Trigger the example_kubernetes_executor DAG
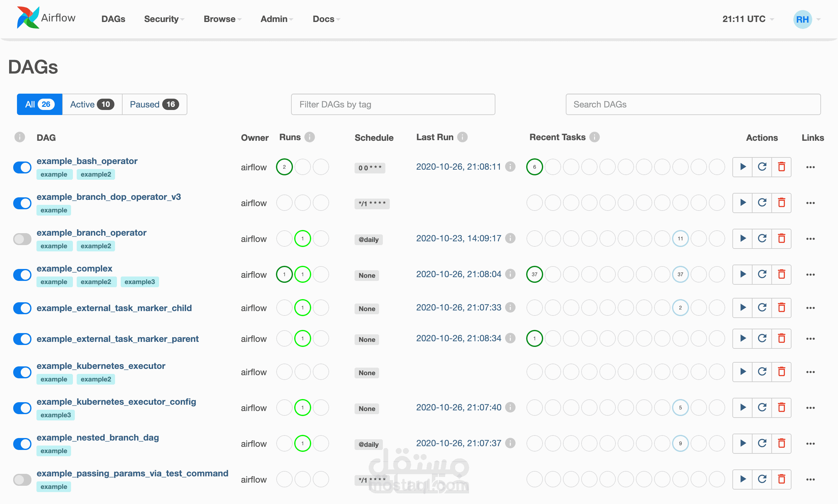The image size is (838, 504). 742,372
